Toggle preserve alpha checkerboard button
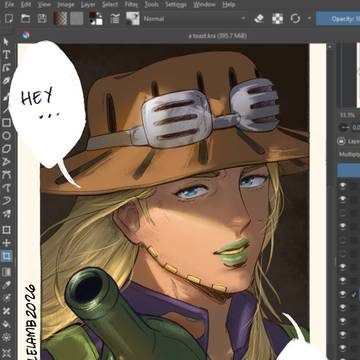 tap(277, 19)
